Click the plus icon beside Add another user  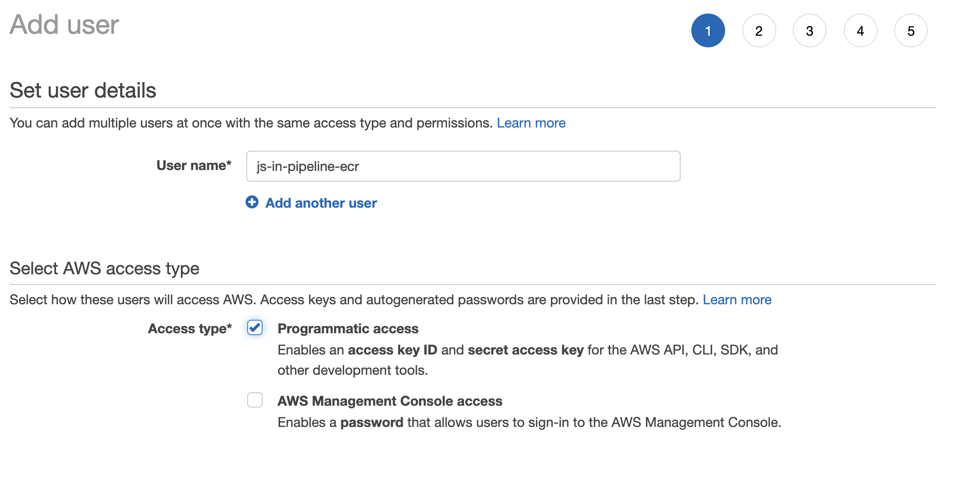click(252, 202)
